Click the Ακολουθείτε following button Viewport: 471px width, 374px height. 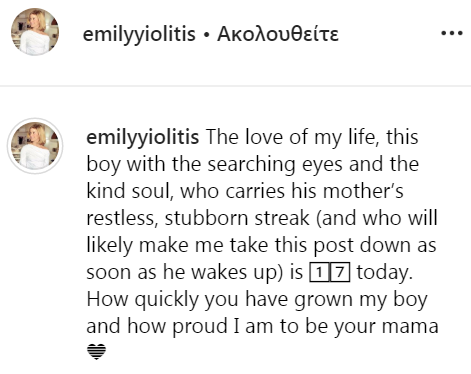click(x=278, y=34)
